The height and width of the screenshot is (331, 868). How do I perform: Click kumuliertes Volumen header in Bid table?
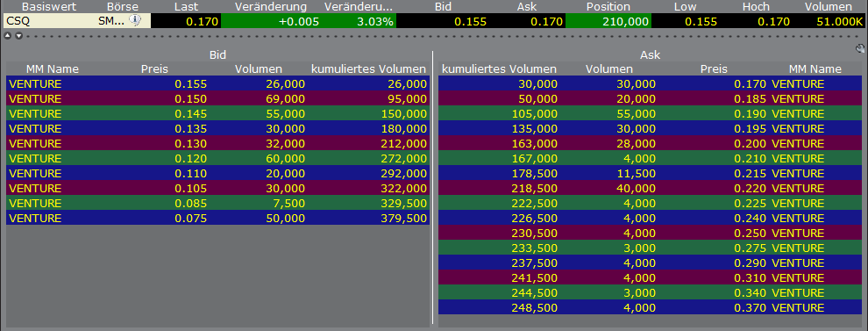[x=368, y=69]
